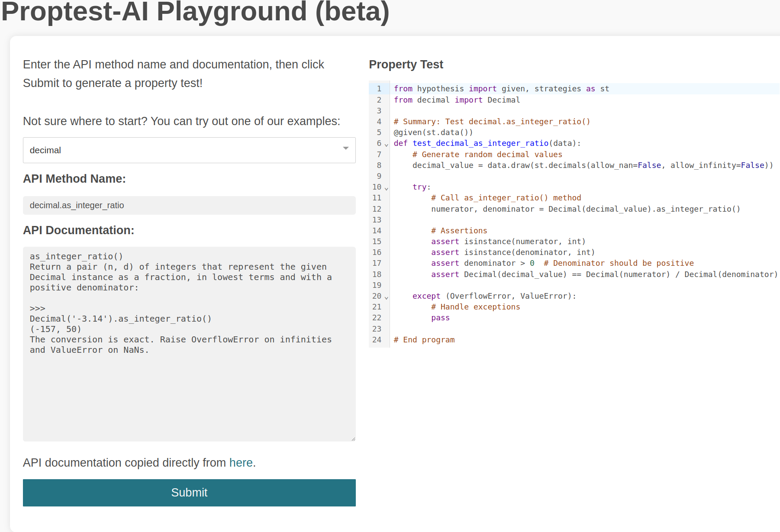Click the 'except (OverflowError, ValueError):' line
The height and width of the screenshot is (532, 780).
[494, 296]
